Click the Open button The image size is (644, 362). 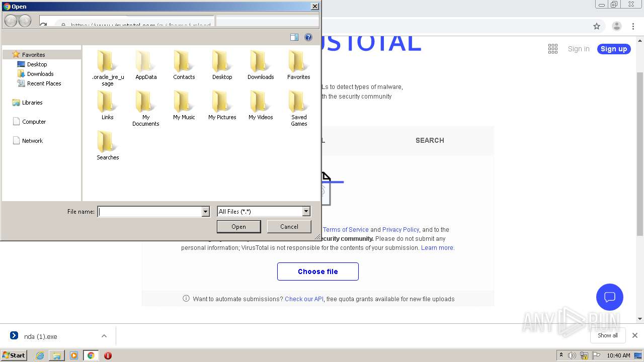238,227
